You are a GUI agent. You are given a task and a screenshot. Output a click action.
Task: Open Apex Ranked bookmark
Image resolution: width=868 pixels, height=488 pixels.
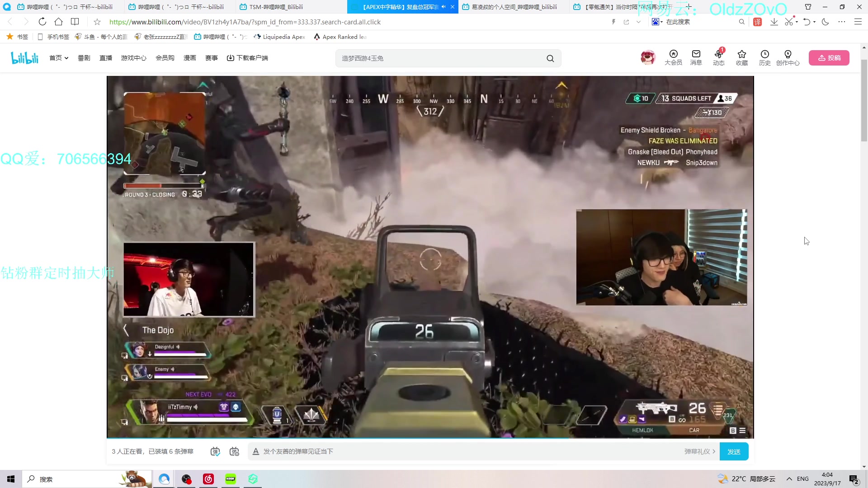click(x=340, y=37)
